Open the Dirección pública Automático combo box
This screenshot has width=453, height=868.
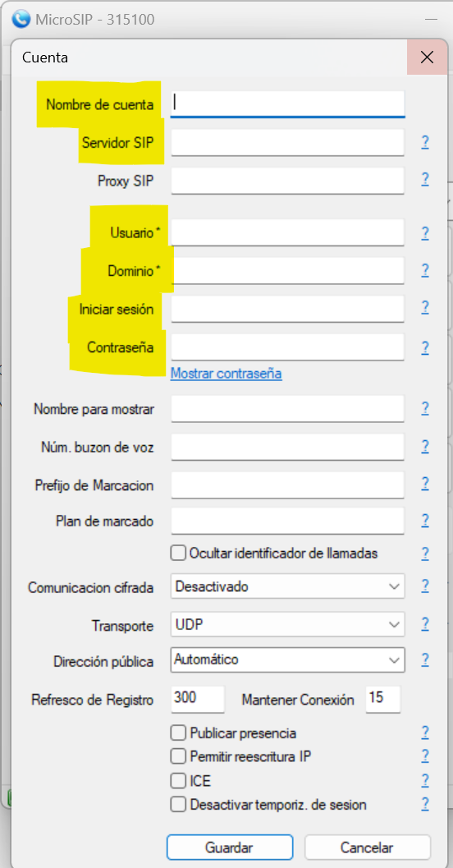(x=287, y=660)
